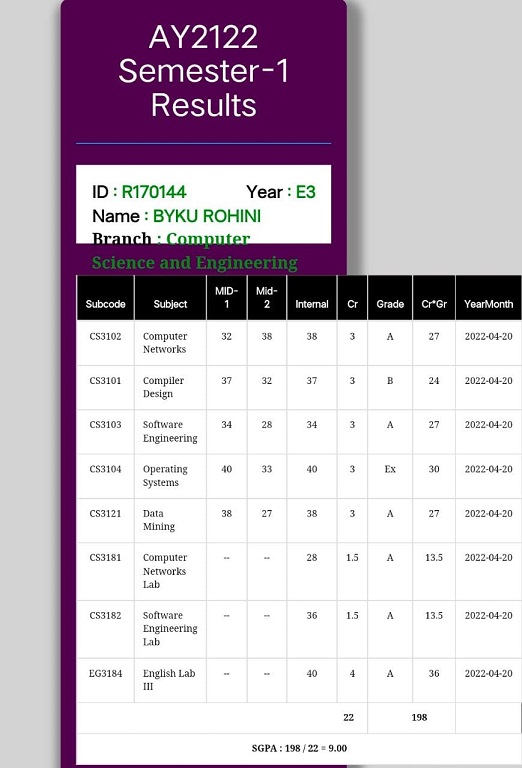Image resolution: width=522 pixels, height=768 pixels.
Task: Click the Internal column header
Action: [x=312, y=298]
